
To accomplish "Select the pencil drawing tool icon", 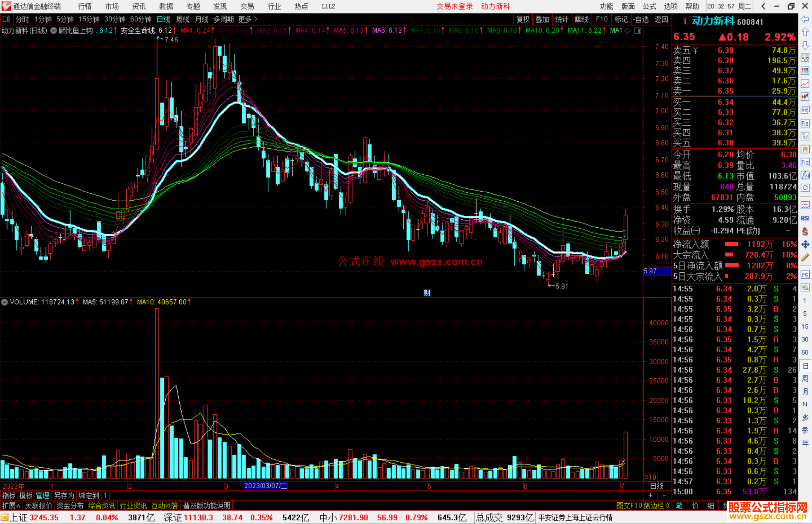I will pyautogui.click(x=805, y=258).
